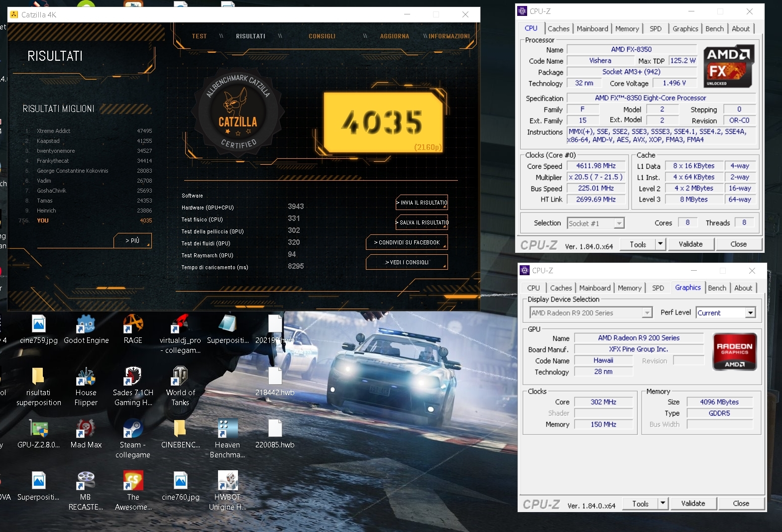This screenshot has width=782, height=532.
Task: Select the Xtreme Addict leaderboard row
Action: point(89,131)
